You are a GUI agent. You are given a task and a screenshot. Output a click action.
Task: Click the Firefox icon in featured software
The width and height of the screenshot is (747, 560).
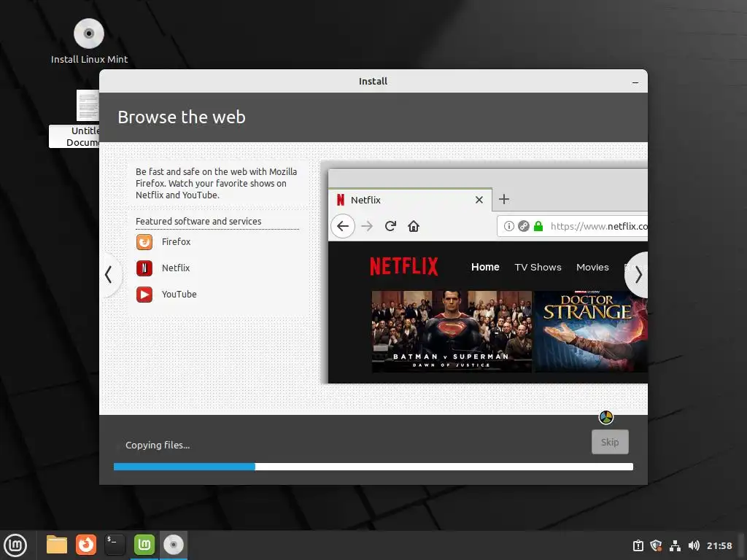144,242
